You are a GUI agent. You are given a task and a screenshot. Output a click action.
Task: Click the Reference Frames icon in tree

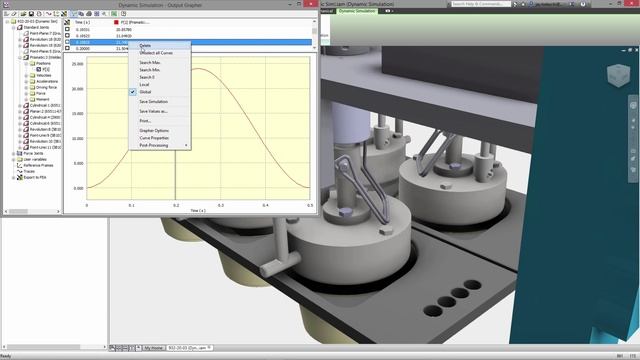click(x=19, y=165)
